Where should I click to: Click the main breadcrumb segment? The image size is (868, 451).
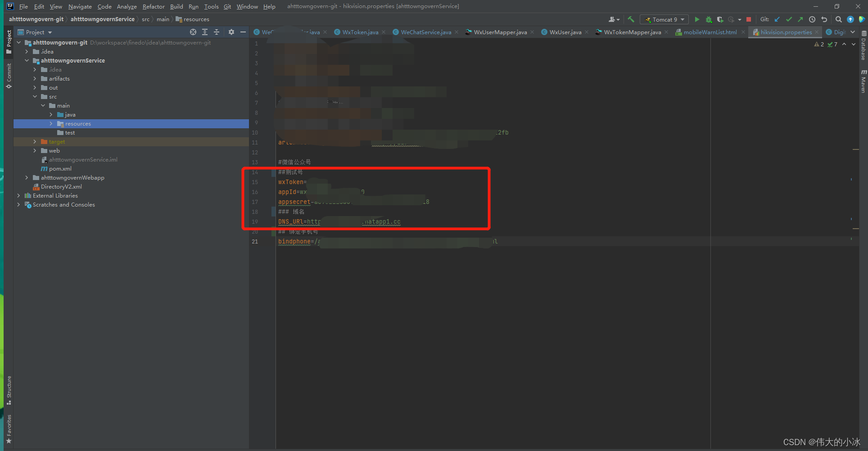(163, 19)
